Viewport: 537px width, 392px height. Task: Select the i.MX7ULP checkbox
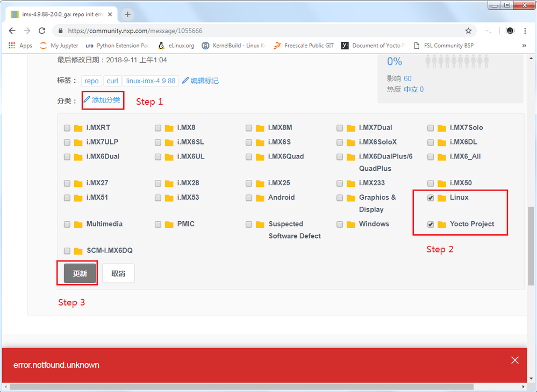coord(67,142)
